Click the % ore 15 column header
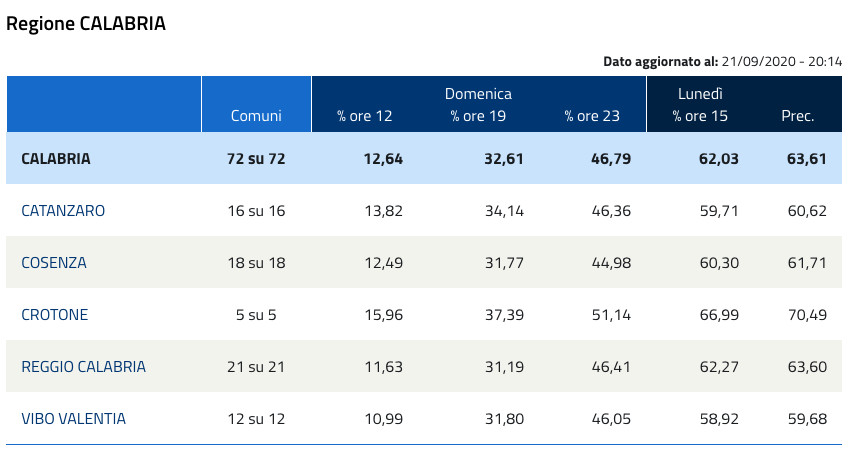Viewport: 858px width, 459px height. 700,116
